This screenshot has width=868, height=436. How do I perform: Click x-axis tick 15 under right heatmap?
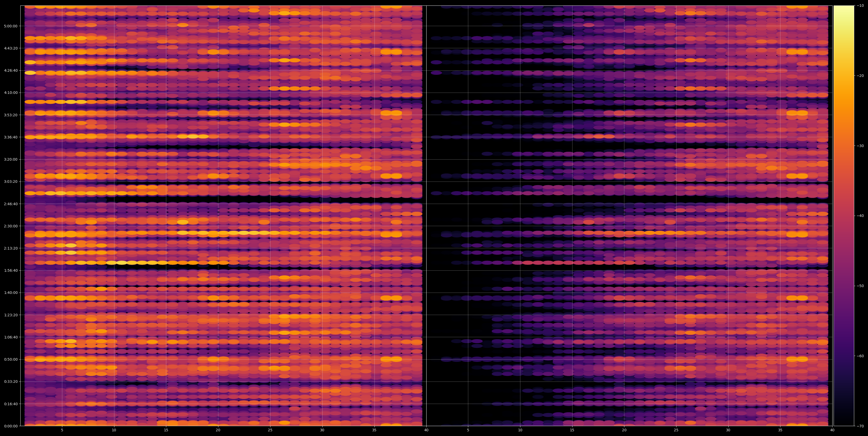pyautogui.click(x=572, y=430)
